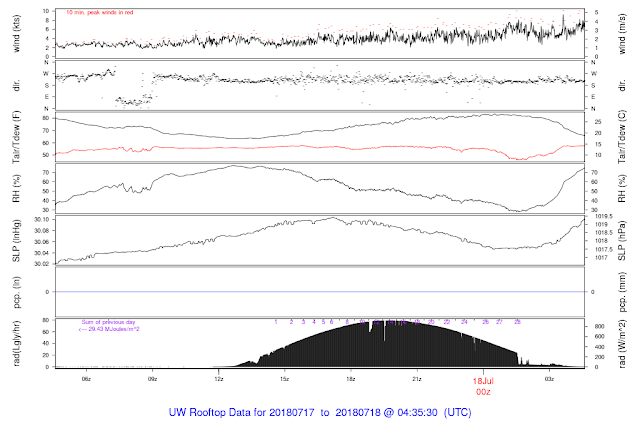Select the '12z' time tick label
Screen dimensions: 640x438
click(218, 379)
